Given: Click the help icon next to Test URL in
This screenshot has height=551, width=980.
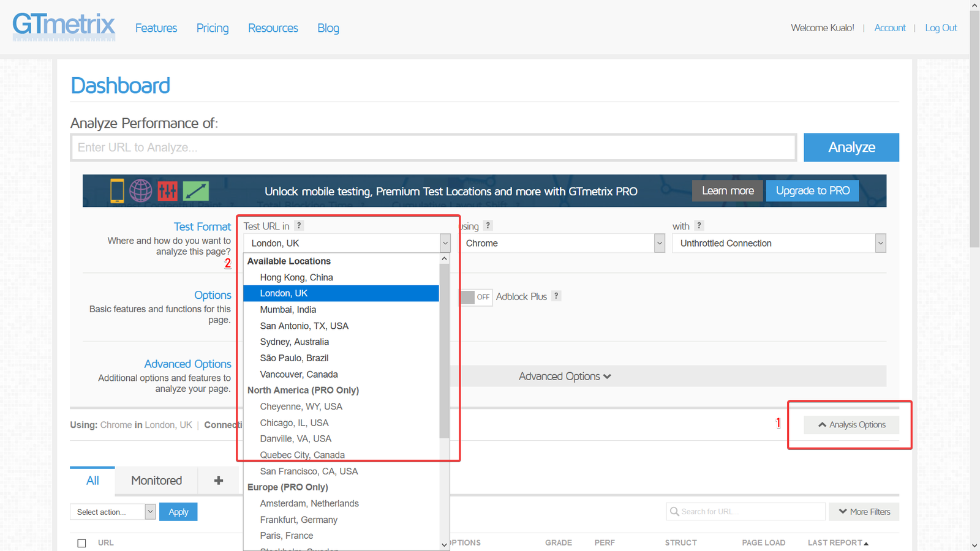Looking at the screenshot, I should pos(299,225).
